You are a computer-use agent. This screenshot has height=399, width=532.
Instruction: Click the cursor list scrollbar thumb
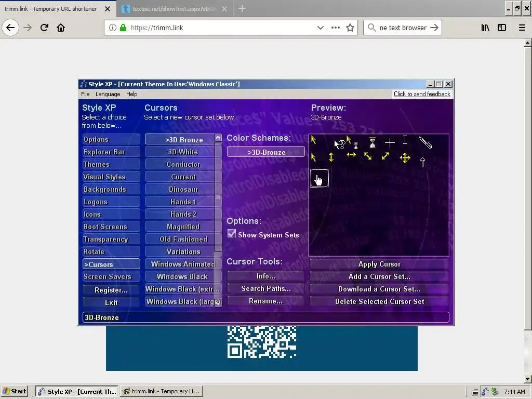click(x=218, y=197)
